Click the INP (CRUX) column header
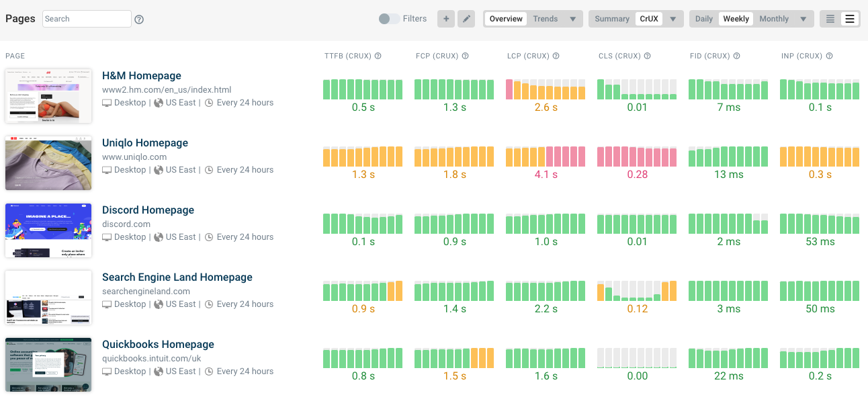The width and height of the screenshot is (868, 399). tap(802, 56)
